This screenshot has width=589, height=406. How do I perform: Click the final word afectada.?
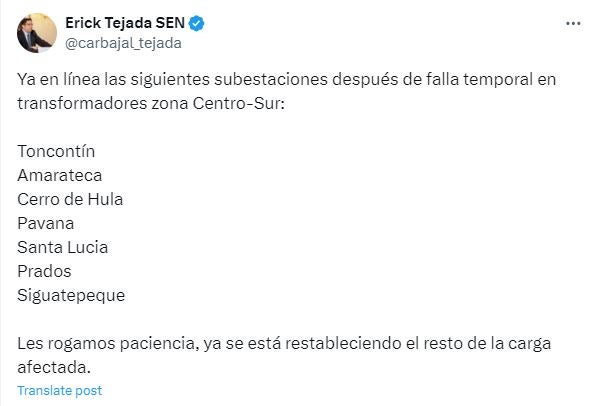click(x=54, y=368)
